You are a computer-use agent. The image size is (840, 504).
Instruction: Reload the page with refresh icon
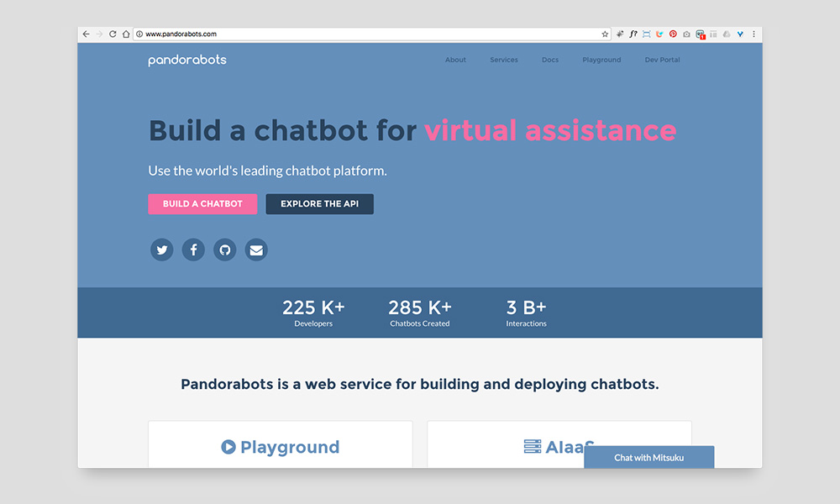(113, 34)
